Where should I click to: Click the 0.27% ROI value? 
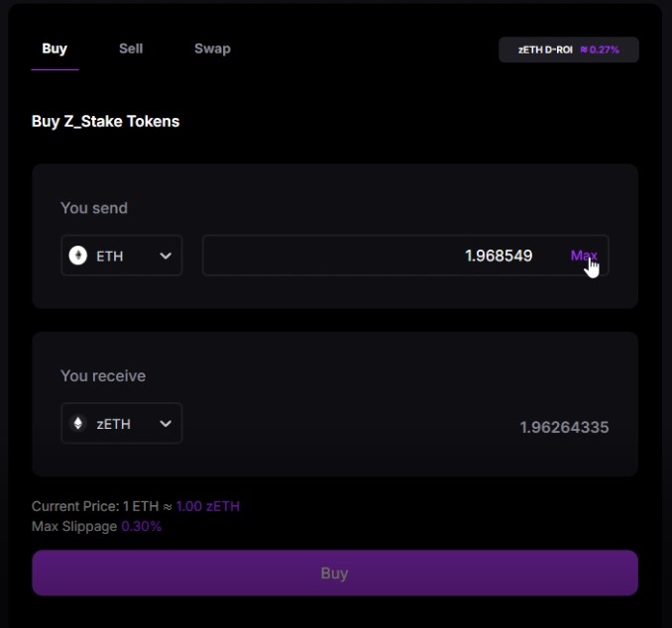click(600, 50)
